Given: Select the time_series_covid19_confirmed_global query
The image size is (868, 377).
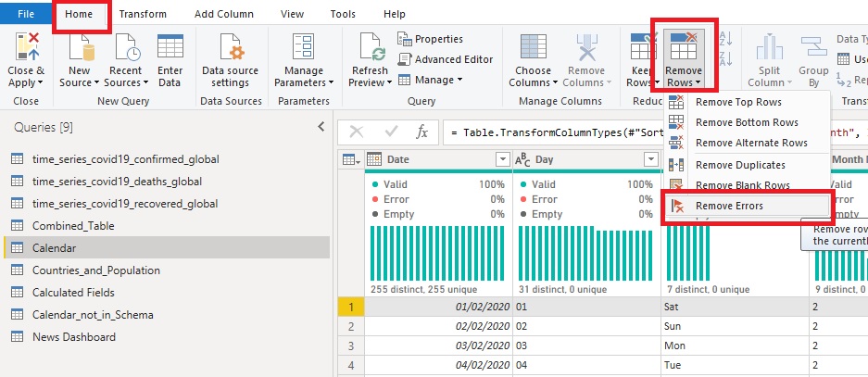Looking at the screenshot, I should pos(166,159).
